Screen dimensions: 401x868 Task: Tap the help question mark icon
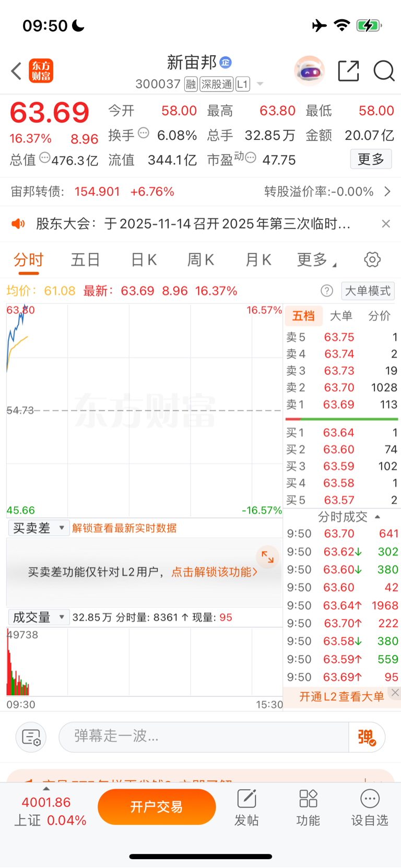327,291
